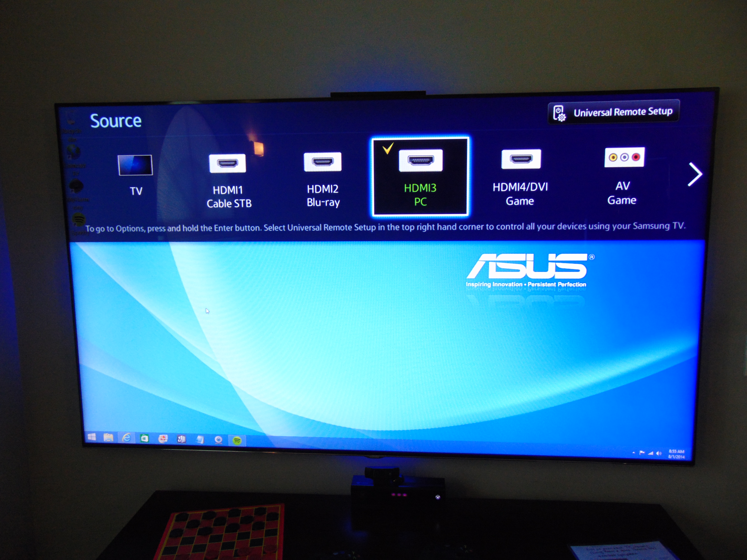Switch to HDMI4/DVI Game input
Viewport: 747px width, 560px height.
pyautogui.click(x=520, y=178)
